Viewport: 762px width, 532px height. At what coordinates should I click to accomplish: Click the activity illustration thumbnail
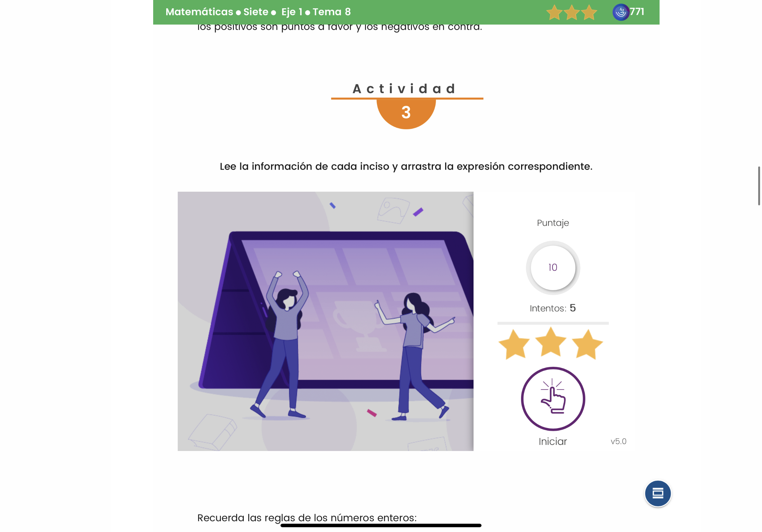coord(325,321)
